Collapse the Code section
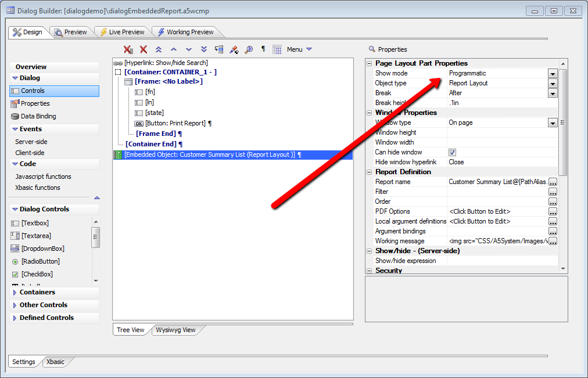The width and height of the screenshot is (588, 378). click(15, 164)
